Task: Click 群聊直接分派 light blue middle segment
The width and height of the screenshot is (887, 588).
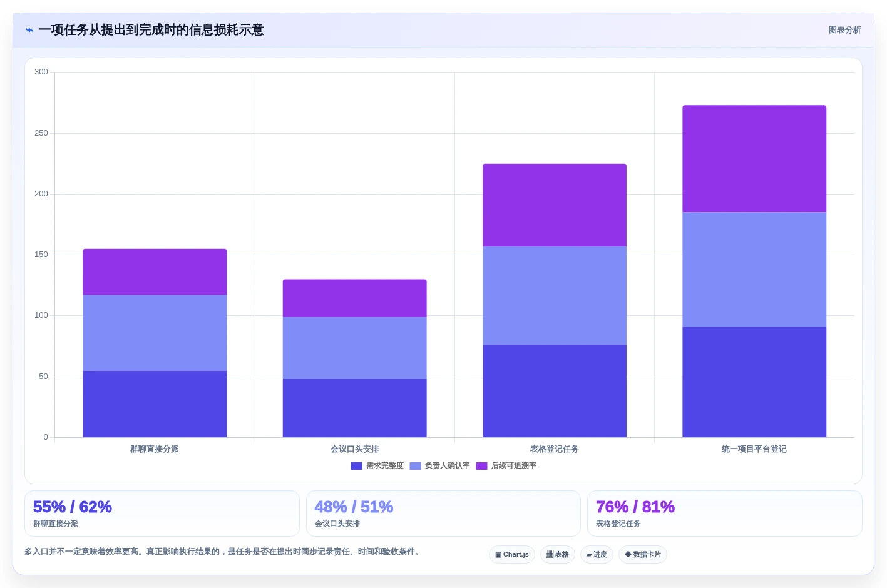Action: 155,333
